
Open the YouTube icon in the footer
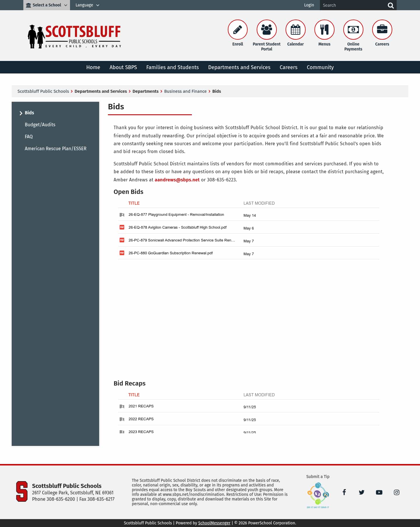click(379, 492)
